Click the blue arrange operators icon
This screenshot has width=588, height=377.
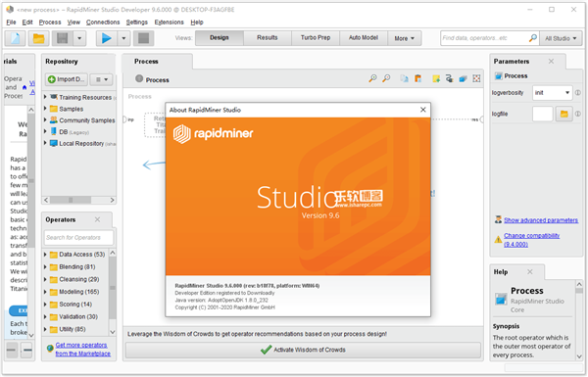464,78
